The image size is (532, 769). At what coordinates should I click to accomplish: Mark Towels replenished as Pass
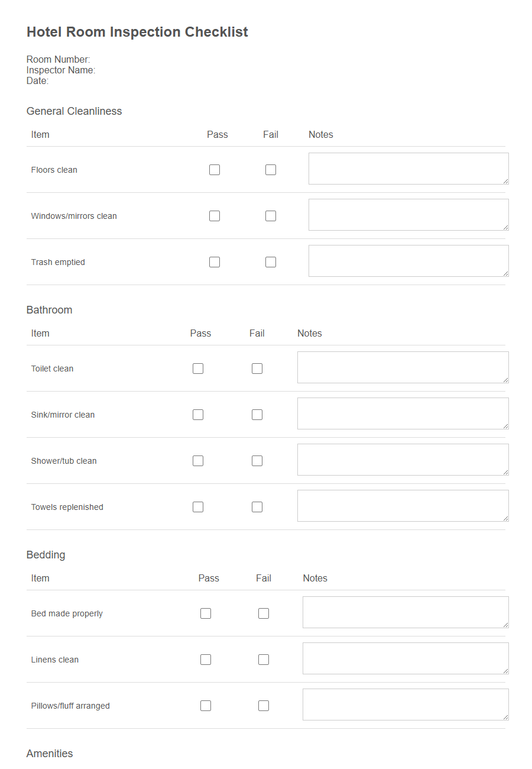[x=197, y=506]
